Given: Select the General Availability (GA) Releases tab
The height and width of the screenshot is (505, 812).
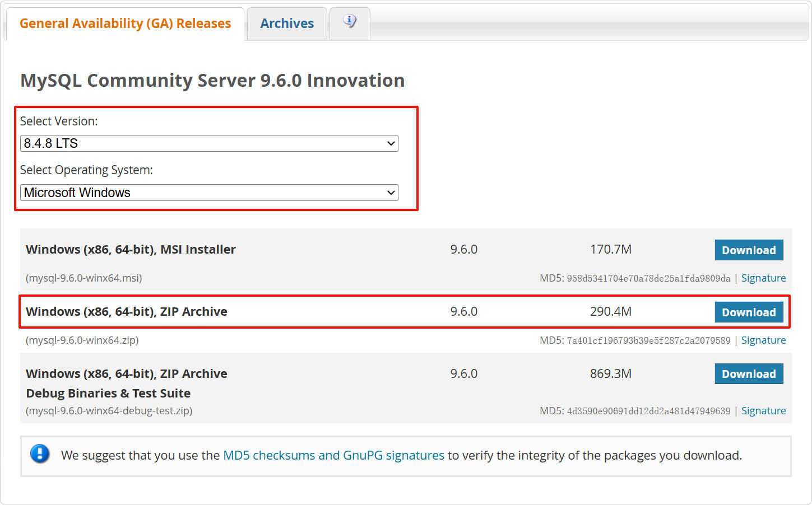Looking at the screenshot, I should pos(125,24).
